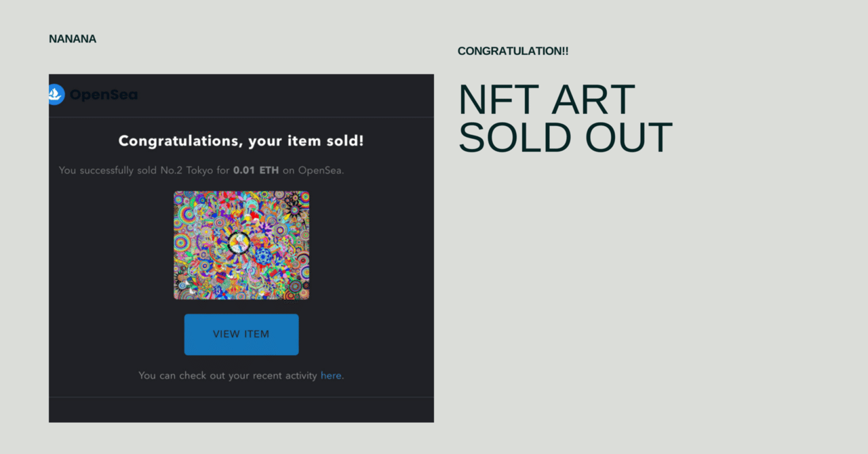Click the large 'SOLD OUT' headline
868x454 pixels.
coord(565,138)
